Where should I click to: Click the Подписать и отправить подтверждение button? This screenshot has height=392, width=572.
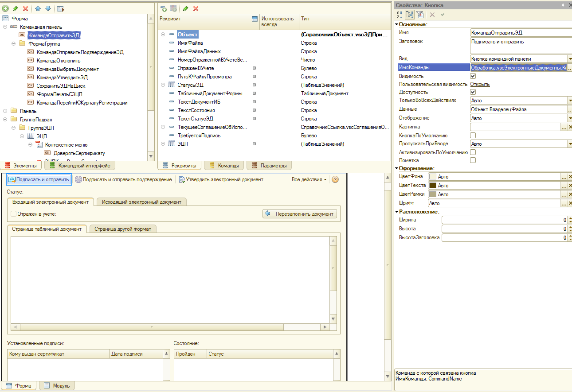click(123, 179)
